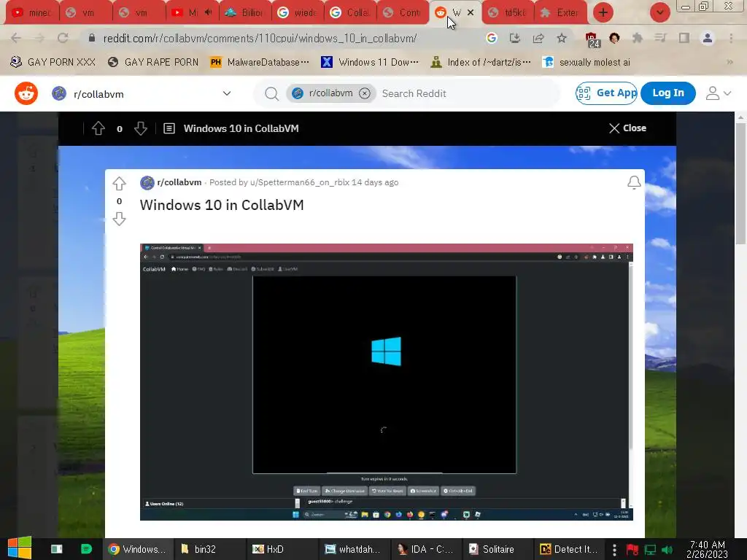Viewport: 747px width, 560px height.
Task: Open the Chrome profile icon
Action: pos(708,38)
